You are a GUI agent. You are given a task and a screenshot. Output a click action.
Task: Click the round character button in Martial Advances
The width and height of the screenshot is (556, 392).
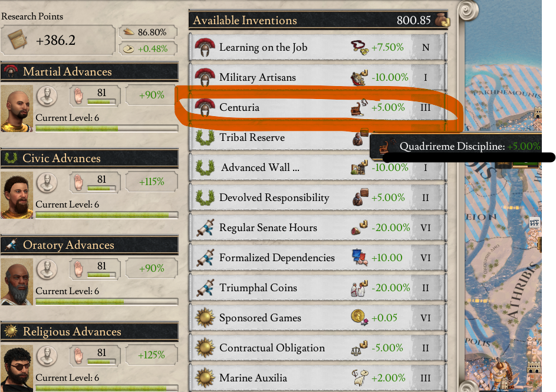point(47,95)
